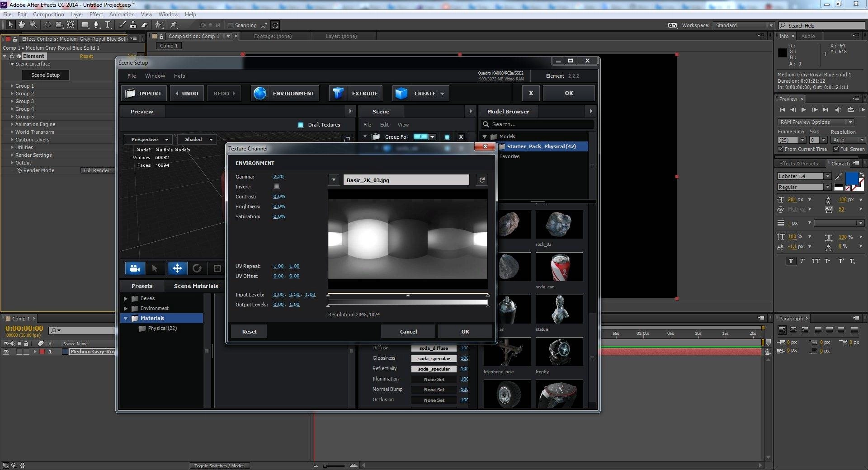
Task: Switch to the Audio tab
Action: click(x=808, y=36)
